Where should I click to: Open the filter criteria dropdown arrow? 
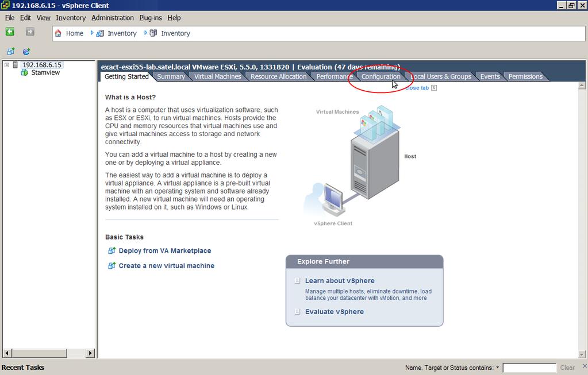point(498,368)
